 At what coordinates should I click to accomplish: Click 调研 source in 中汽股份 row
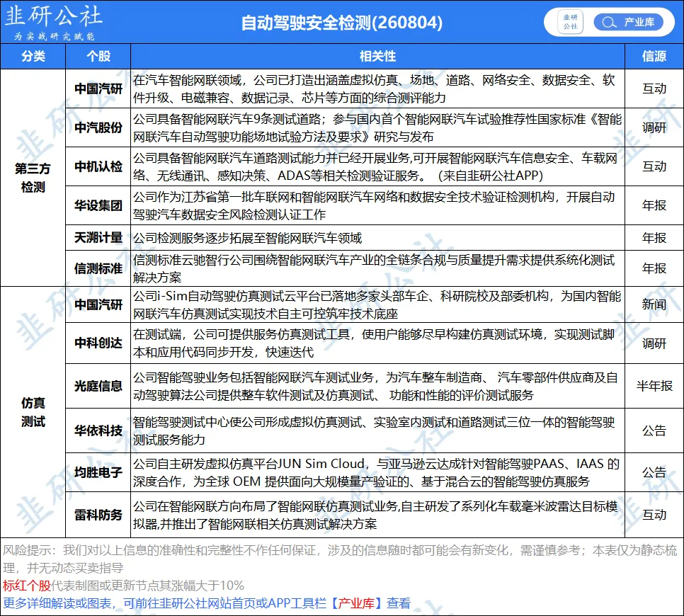(x=654, y=127)
